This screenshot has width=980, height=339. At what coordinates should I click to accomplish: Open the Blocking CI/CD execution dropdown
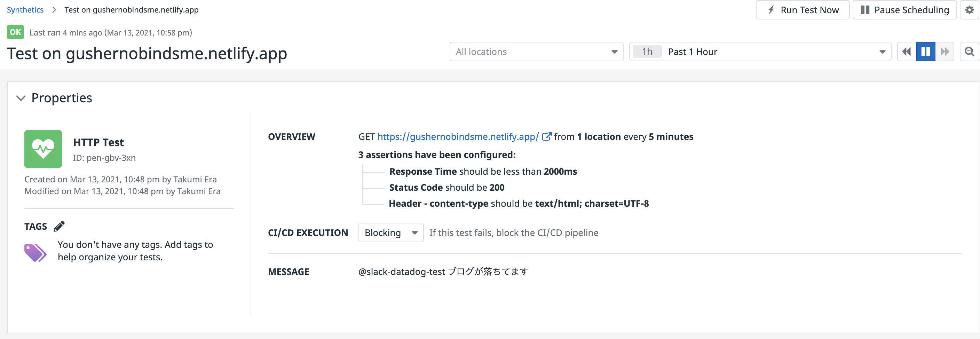coord(391,233)
